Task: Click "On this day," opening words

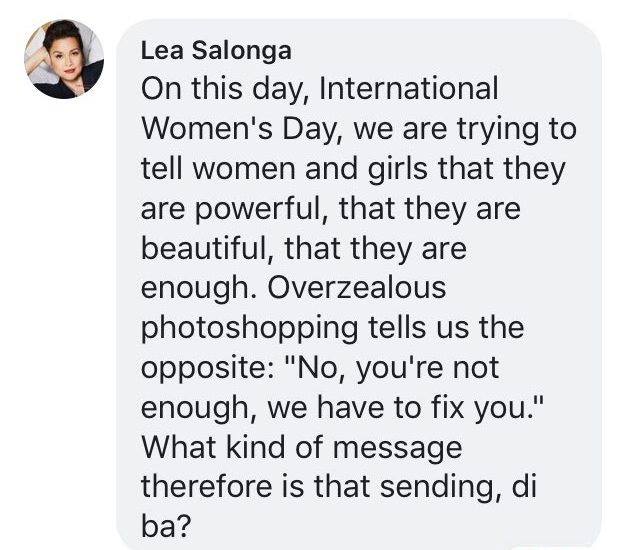Action: tap(225, 88)
